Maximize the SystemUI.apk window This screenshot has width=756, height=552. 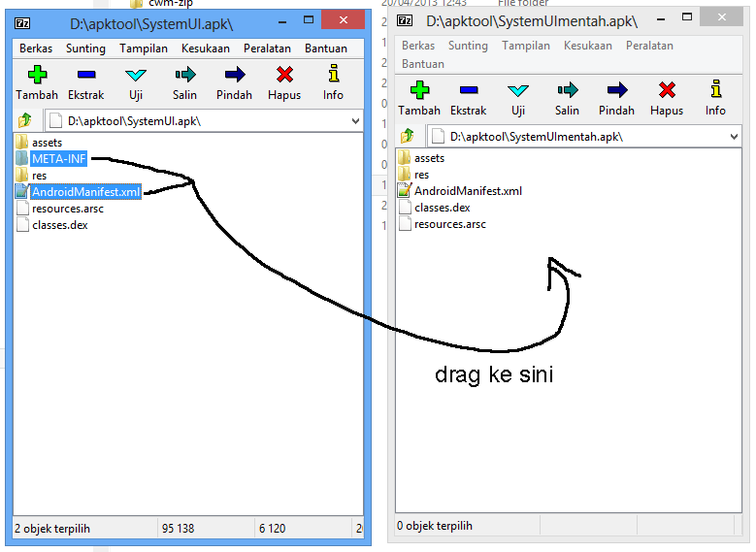coord(309,20)
